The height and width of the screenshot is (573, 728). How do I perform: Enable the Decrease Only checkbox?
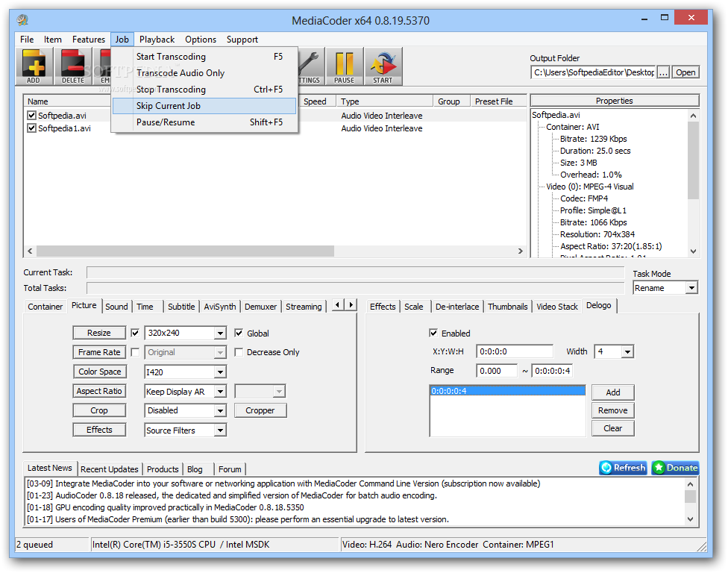click(239, 352)
